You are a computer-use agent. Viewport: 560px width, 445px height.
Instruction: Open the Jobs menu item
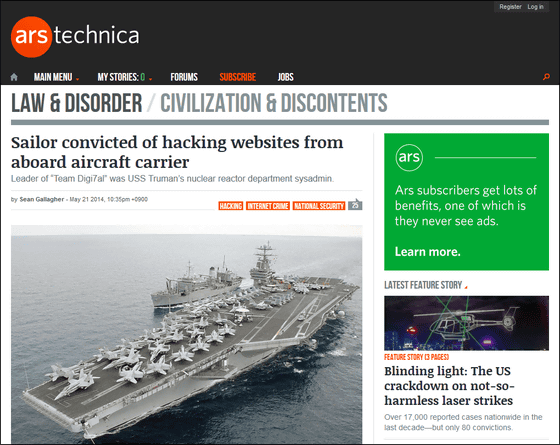pos(285,77)
